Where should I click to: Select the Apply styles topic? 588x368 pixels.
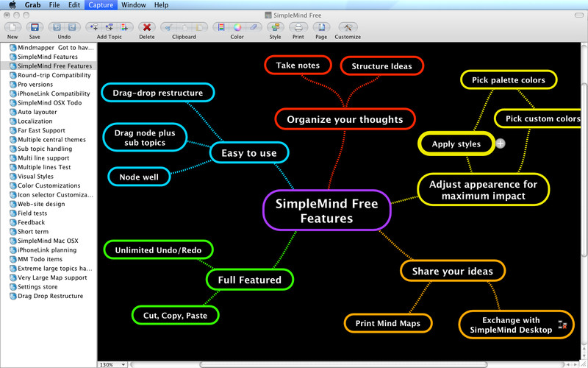coord(456,144)
